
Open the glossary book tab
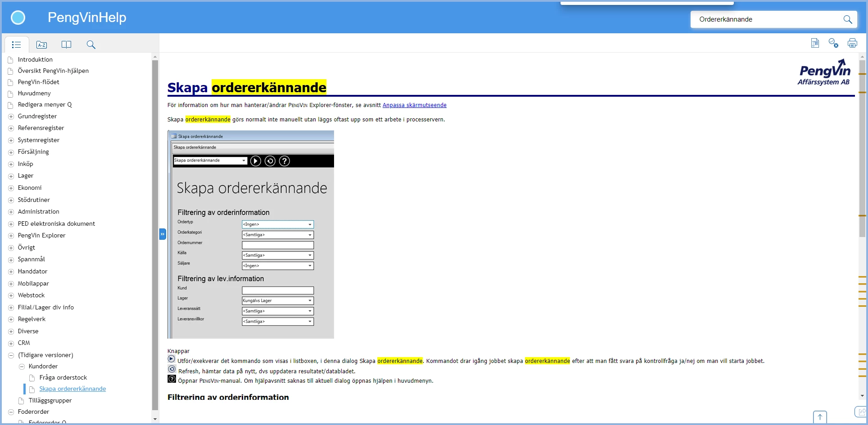coord(66,45)
